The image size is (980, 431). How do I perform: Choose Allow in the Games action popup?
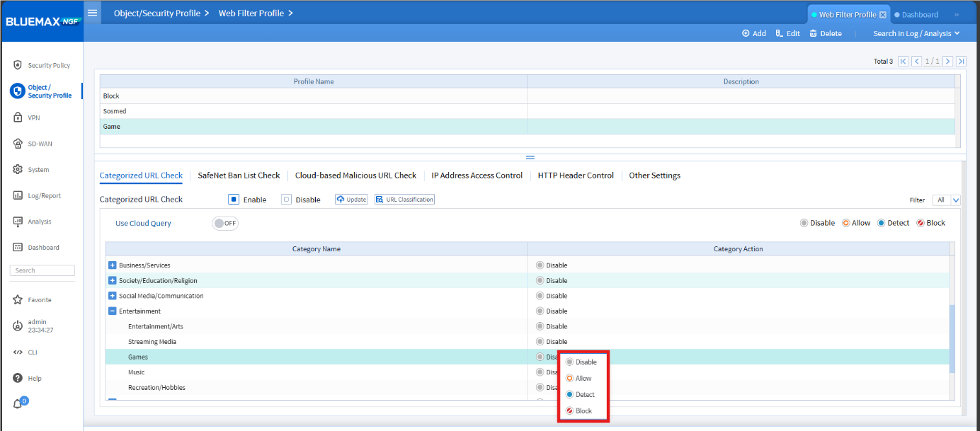point(579,379)
